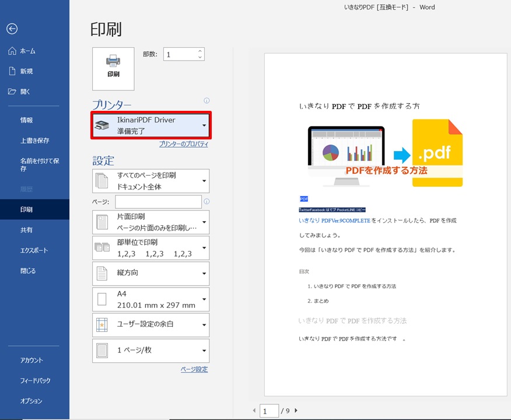The image size is (511, 420).
Task: Click table of contents item 2. まとめ
Action: tap(318, 301)
